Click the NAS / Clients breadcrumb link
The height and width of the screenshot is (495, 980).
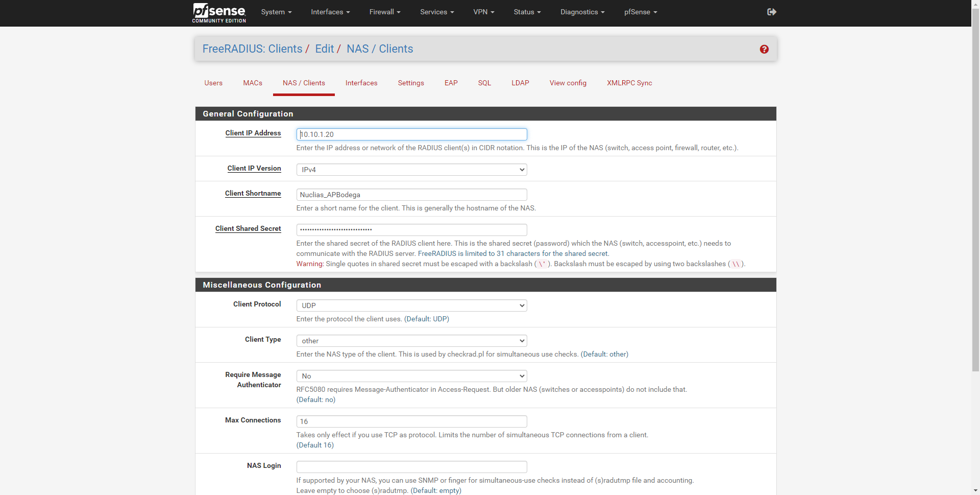[x=380, y=49]
